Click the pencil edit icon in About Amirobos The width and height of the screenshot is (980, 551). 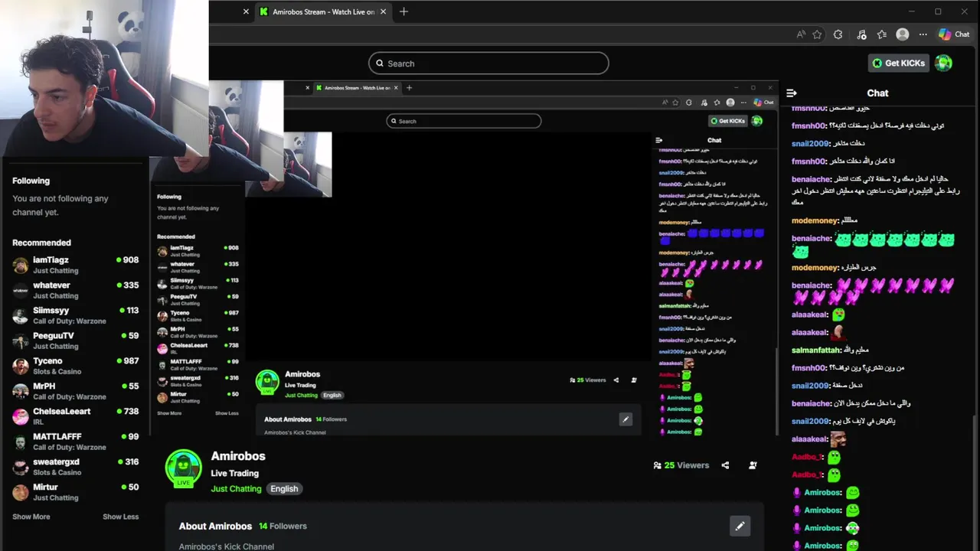740,526
